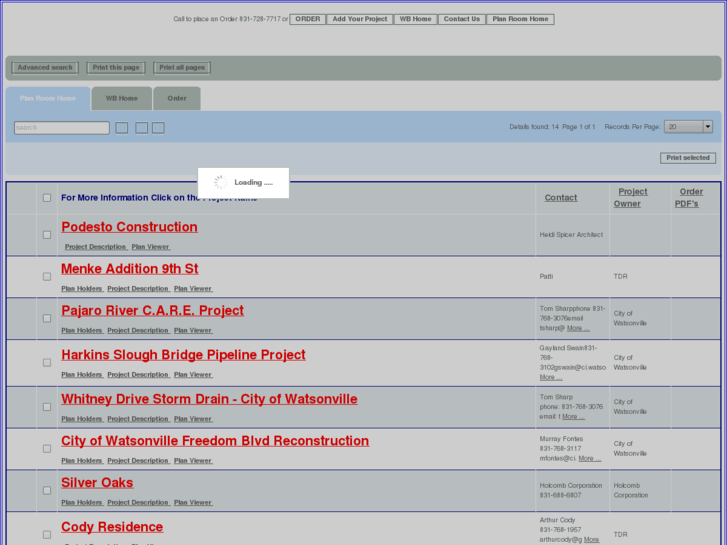Check the Cody Residence row checkbox
Image resolution: width=727 pixels, height=545 pixels.
click(47, 534)
